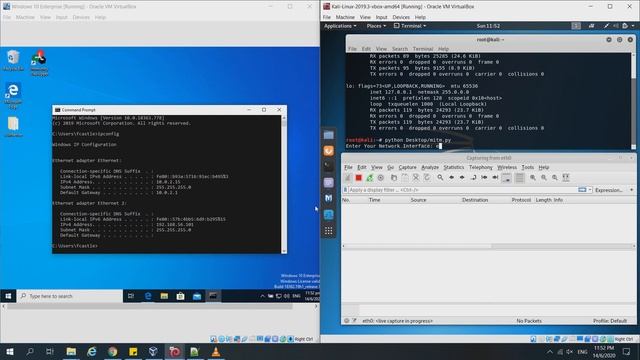Open Mail icon in VM taskbar

coord(197,296)
